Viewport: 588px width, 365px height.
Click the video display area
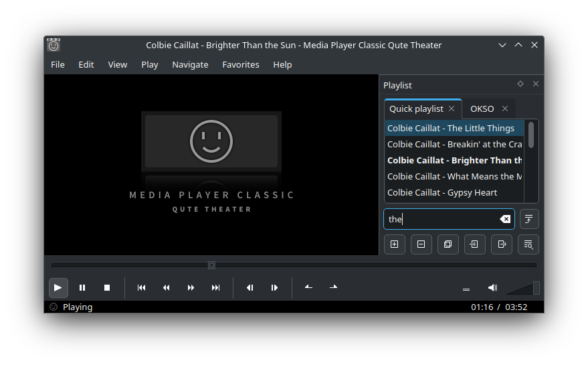(211, 165)
